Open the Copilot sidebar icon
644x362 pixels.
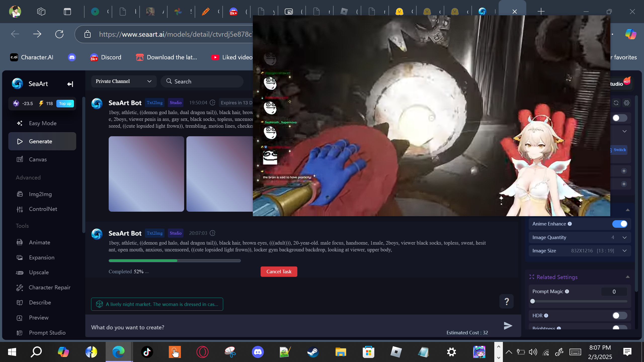pos(631,34)
